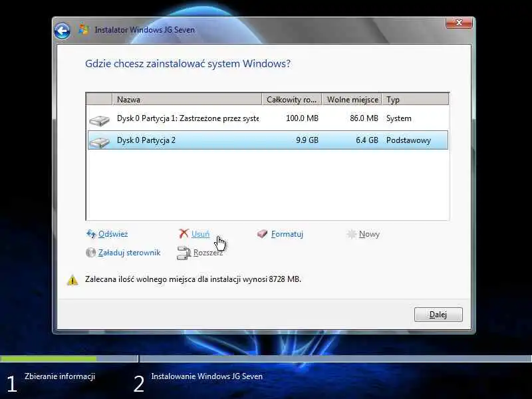Click the Podstawowy type cell
This screenshot has height=399, width=532.
point(408,140)
